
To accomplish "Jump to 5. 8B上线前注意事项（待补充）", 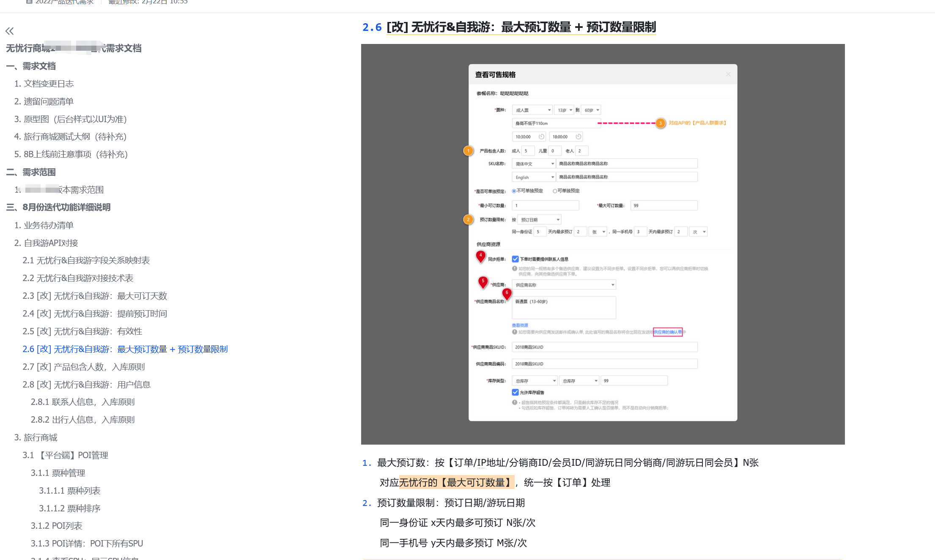I will pos(71,154).
